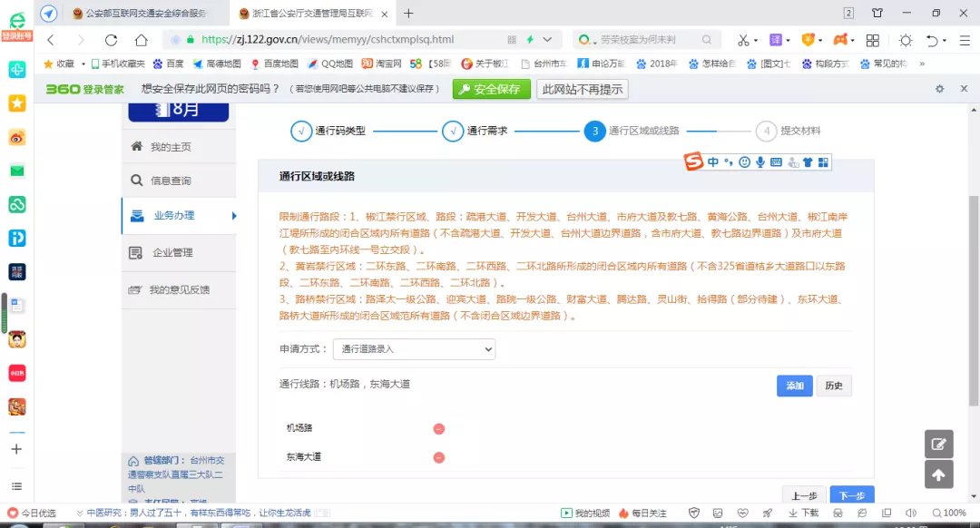
Task: Open 我的意见反馈 in left menu
Action: point(179,290)
